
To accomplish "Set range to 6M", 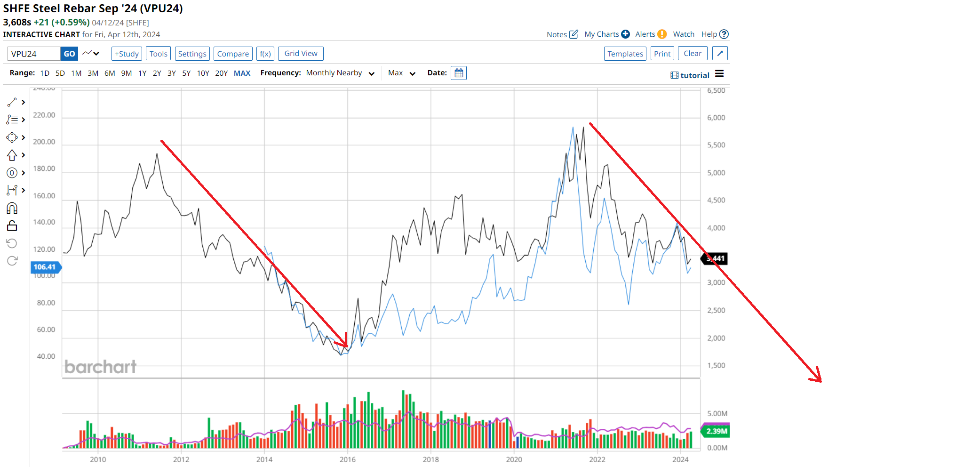I will 110,73.
